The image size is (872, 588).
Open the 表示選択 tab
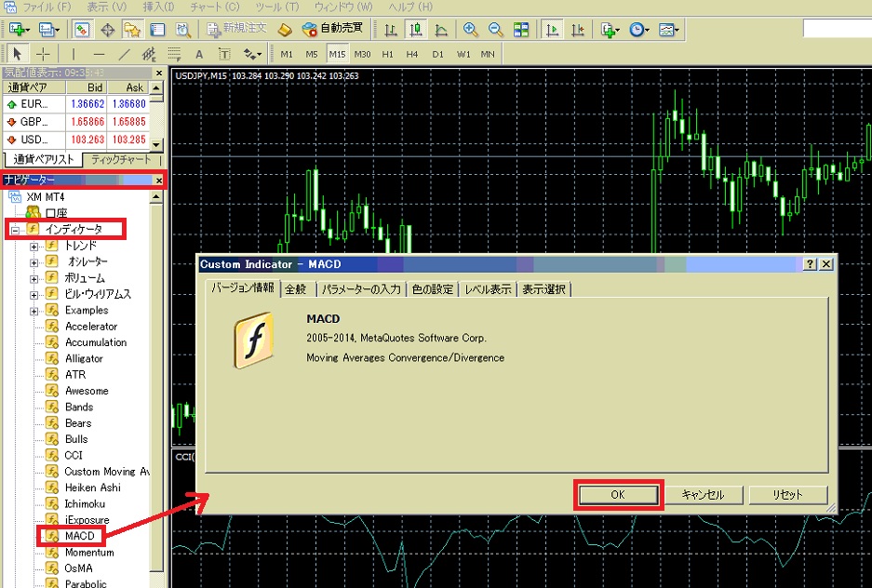click(543, 289)
